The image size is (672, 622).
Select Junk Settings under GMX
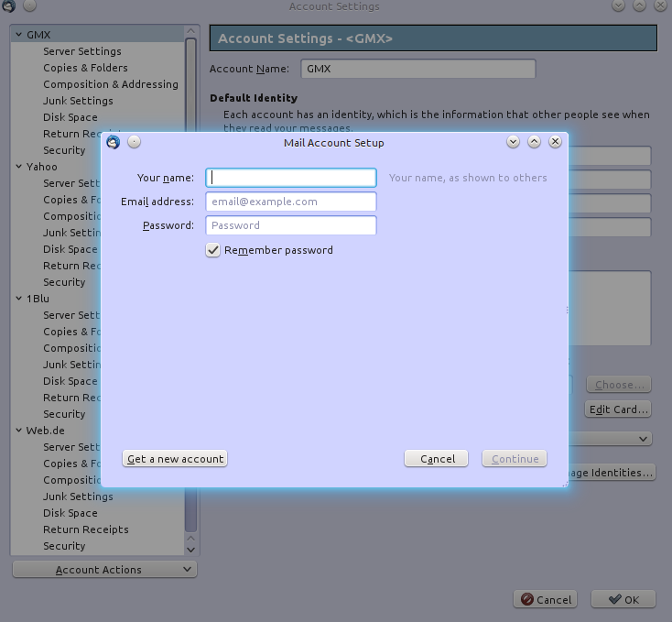pos(78,101)
